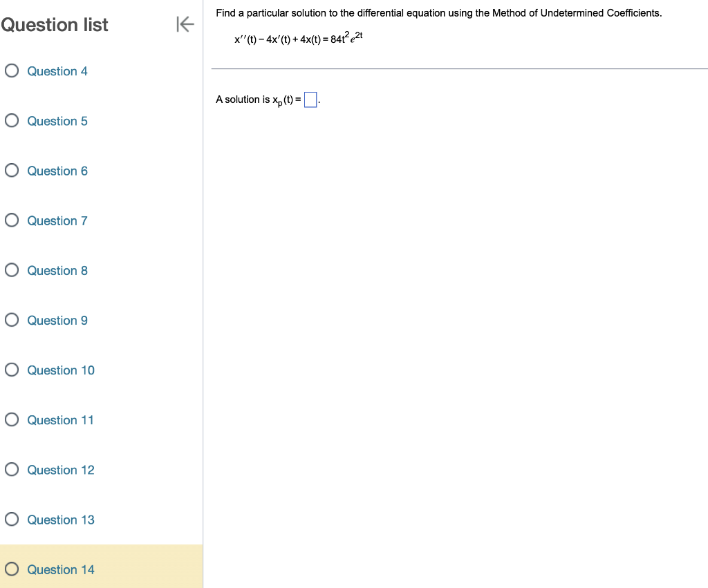Open Question 11 from the question list
Image resolution: width=708 pixels, height=588 pixels.
(x=61, y=419)
